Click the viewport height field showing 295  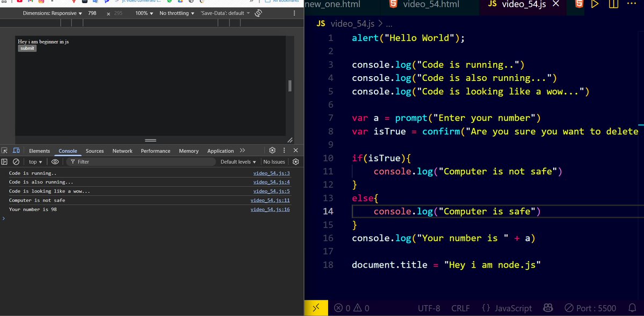click(119, 13)
